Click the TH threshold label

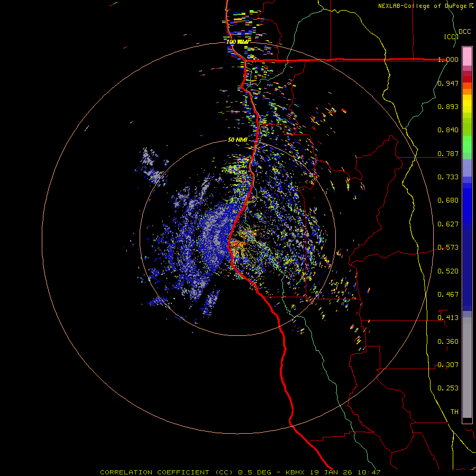coord(454,412)
